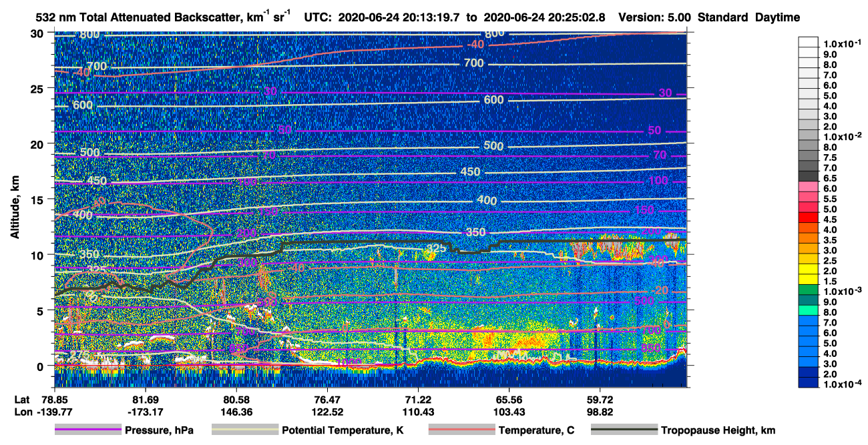The height and width of the screenshot is (445, 868).
Task: Click the 'Lat' row label
Action: (x=22, y=399)
